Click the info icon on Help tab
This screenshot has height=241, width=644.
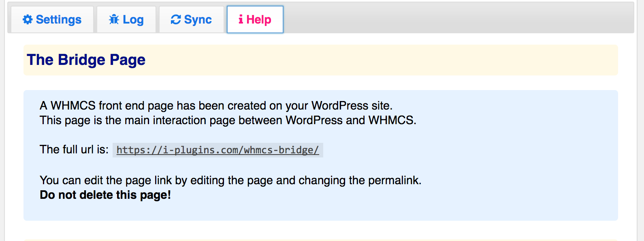click(x=241, y=19)
